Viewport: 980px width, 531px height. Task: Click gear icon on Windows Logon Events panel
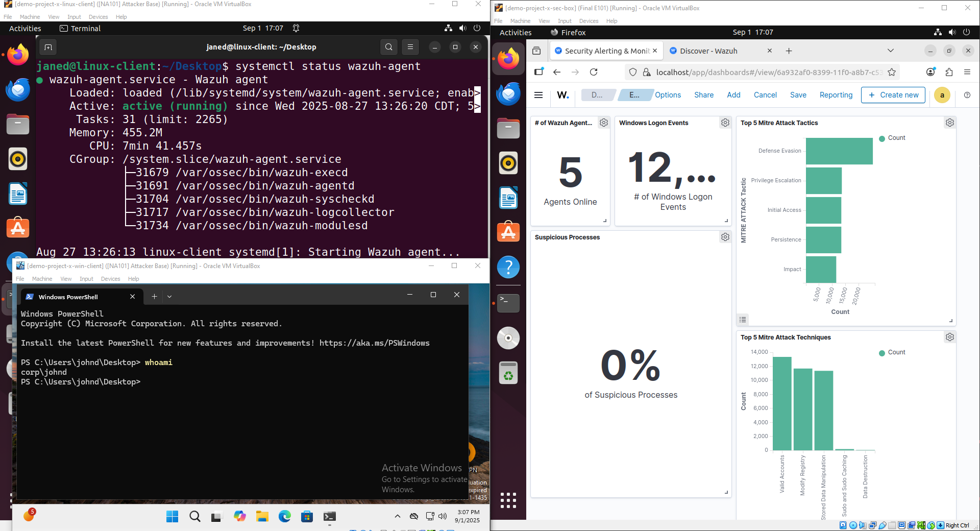click(x=725, y=123)
